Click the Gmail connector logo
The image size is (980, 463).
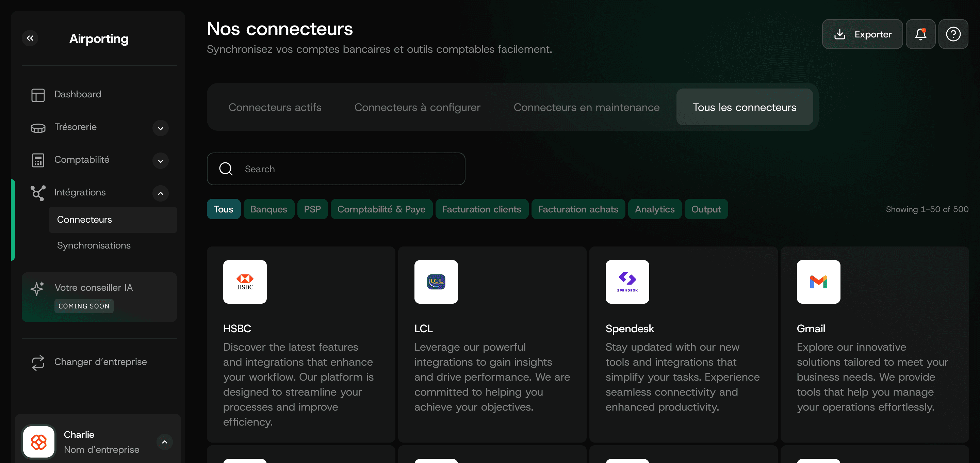(x=818, y=282)
